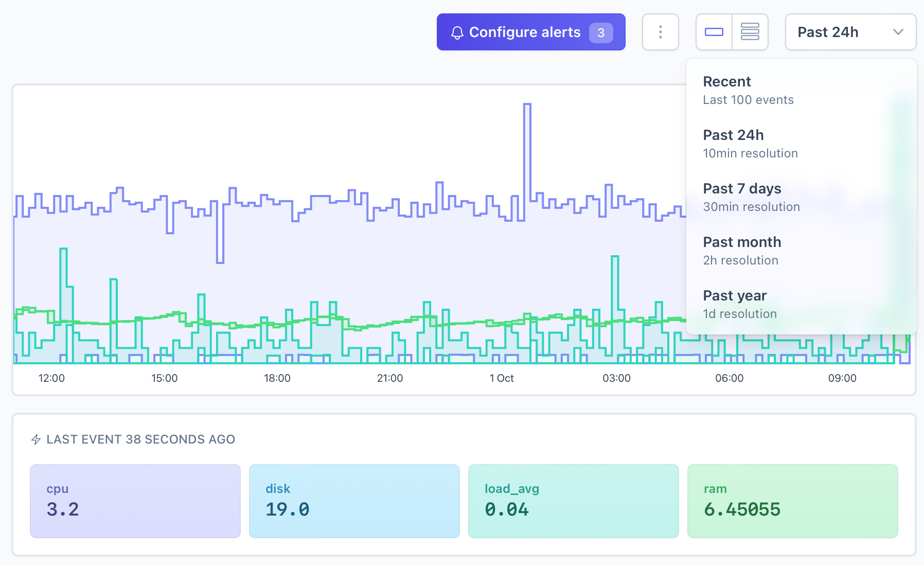Click the 06:00 axis label
This screenshot has width=924, height=566.
pos(730,378)
